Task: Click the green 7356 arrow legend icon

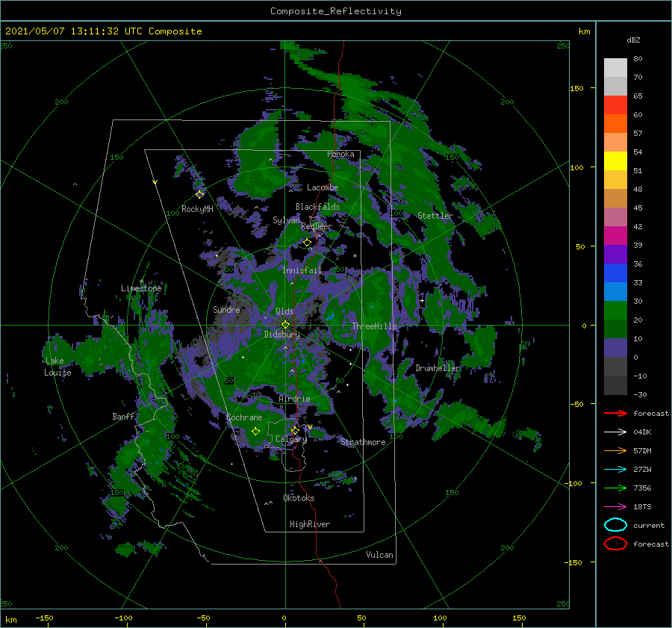Action: [x=615, y=488]
